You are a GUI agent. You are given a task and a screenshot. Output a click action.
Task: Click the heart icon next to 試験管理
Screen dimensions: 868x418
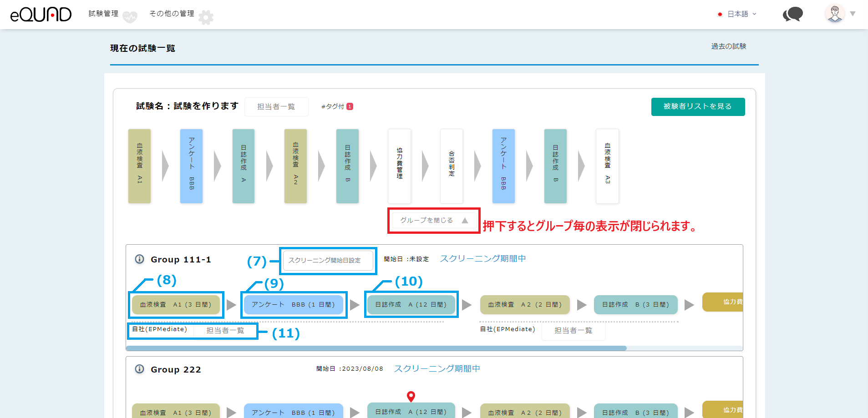click(x=130, y=17)
